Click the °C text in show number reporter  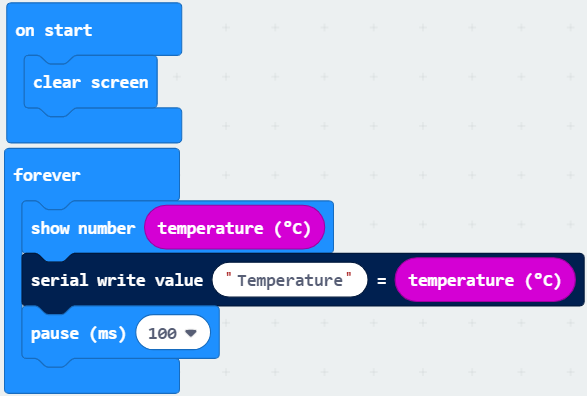click(x=292, y=228)
